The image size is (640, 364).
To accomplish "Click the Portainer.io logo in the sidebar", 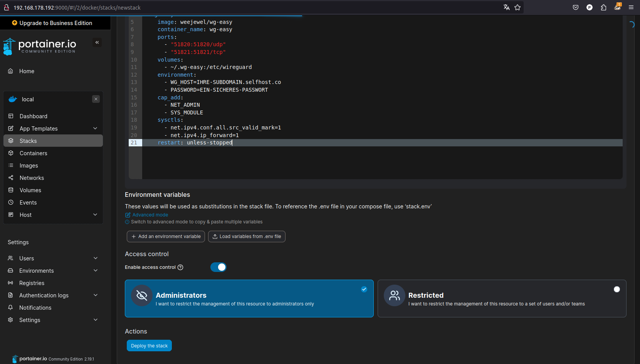I will tap(40, 46).
